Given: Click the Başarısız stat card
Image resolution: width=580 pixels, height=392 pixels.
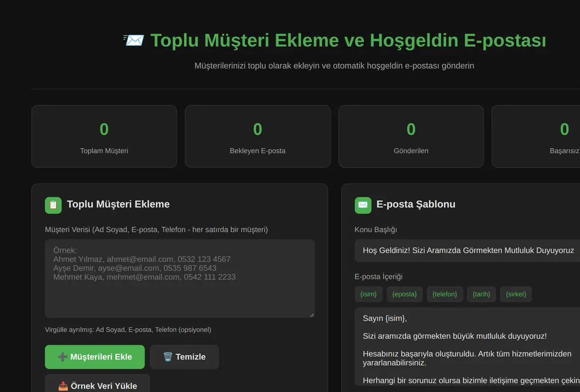Looking at the screenshot, I should [536, 136].
